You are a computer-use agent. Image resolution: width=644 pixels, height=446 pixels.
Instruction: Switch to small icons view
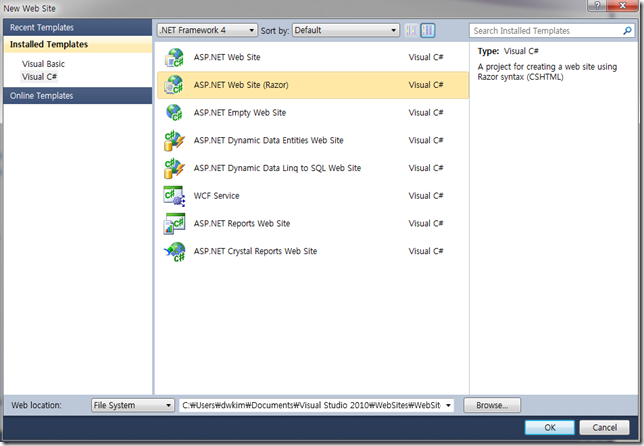(412, 31)
